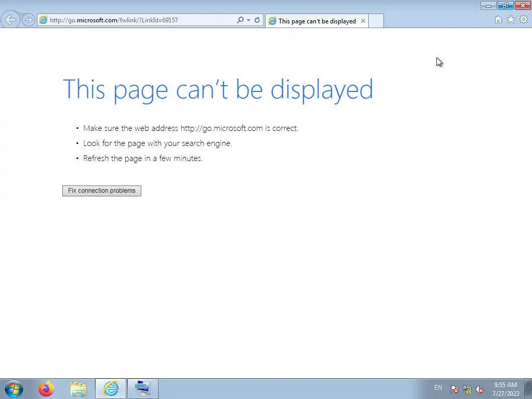Go forward with the Forward arrow button
Image resolution: width=532 pixels, height=399 pixels.
coord(29,20)
